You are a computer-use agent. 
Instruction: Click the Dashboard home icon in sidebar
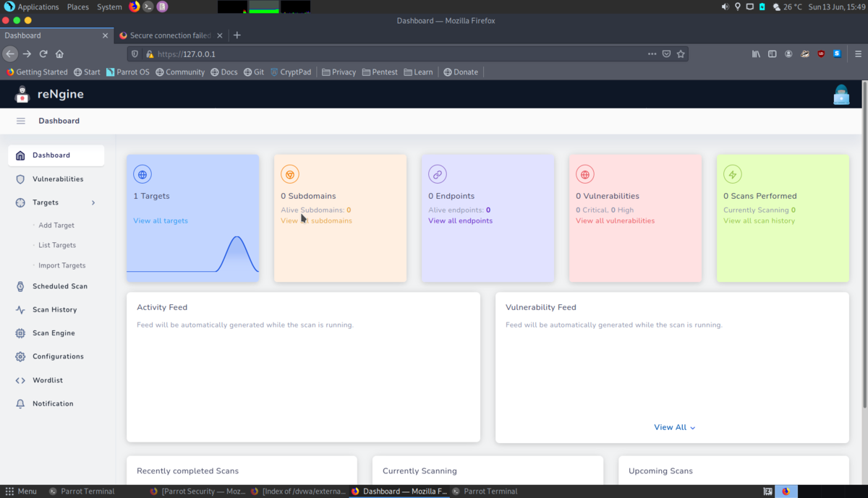[x=20, y=155]
